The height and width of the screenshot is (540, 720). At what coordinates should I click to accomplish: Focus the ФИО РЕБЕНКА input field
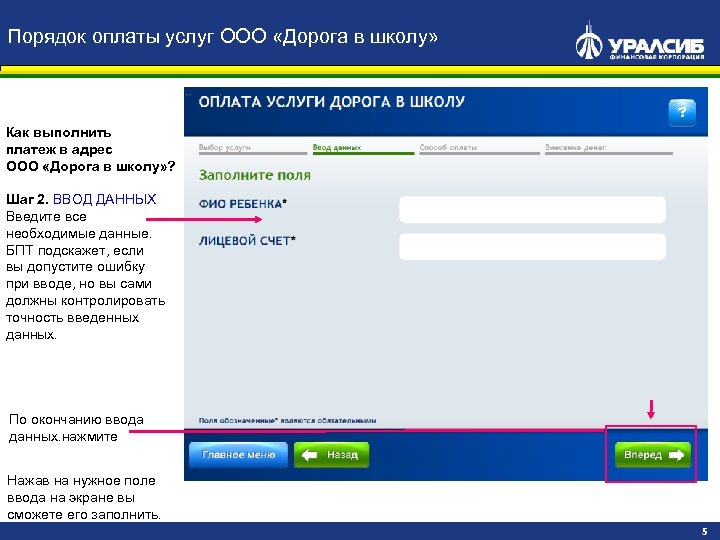[x=532, y=210]
